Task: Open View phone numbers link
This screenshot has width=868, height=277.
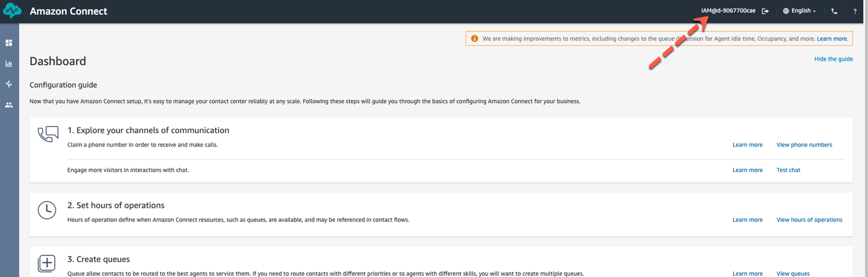Action: point(804,145)
